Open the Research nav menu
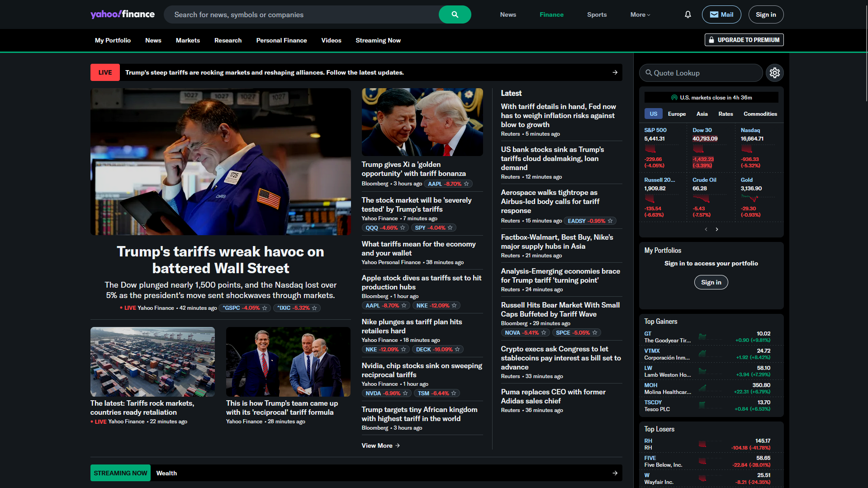868x488 pixels. 228,40
